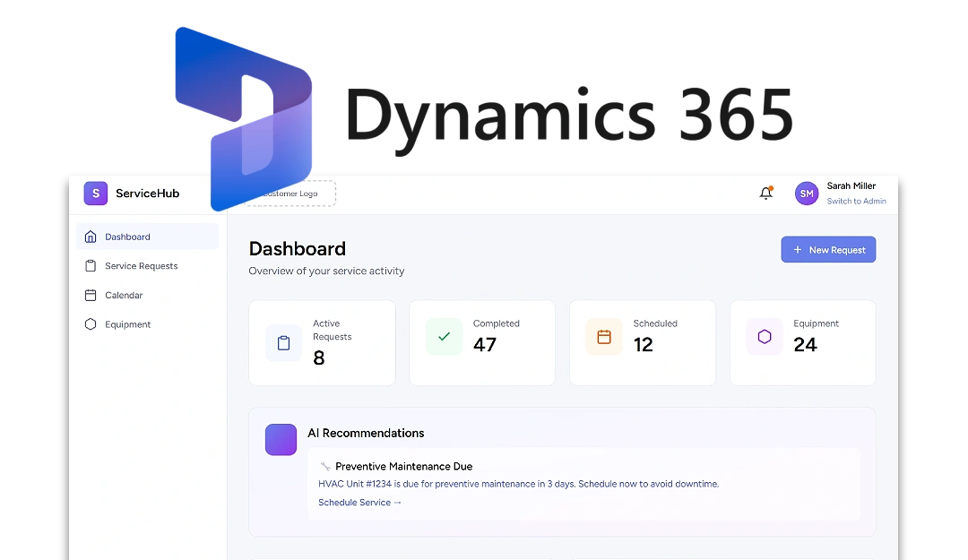Click the Scheduled calendar icon
This screenshot has width=968, height=560.
[603, 337]
